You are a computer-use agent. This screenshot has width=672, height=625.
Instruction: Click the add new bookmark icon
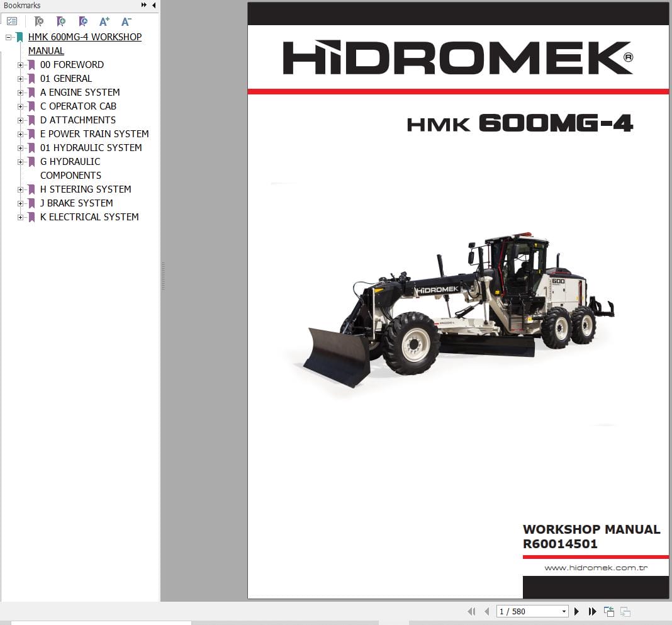[61, 21]
